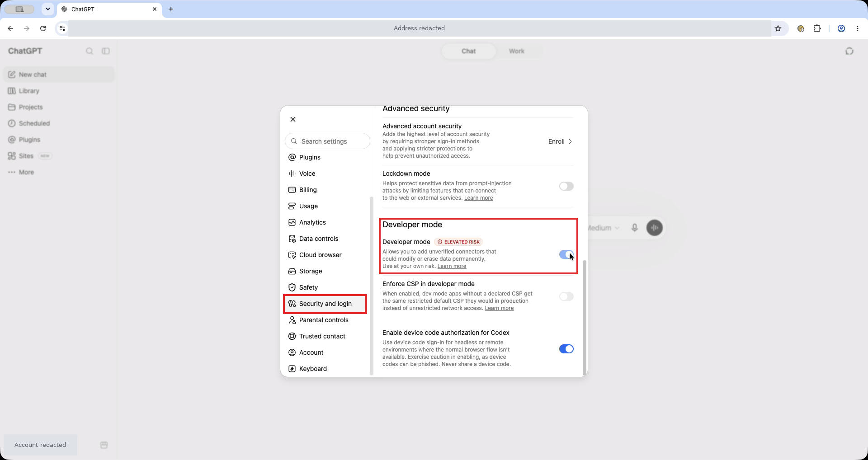Click the microphone dictation icon
This screenshot has height=460, width=868.
[635, 228]
